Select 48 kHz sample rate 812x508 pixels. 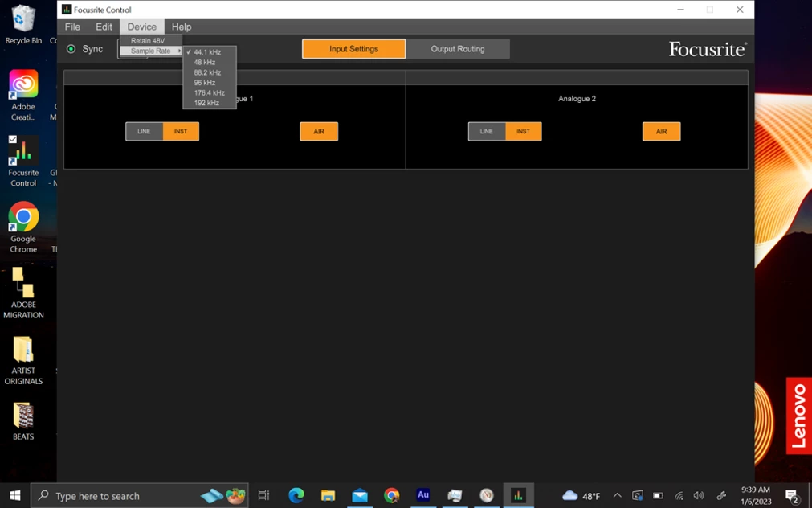(x=209, y=62)
